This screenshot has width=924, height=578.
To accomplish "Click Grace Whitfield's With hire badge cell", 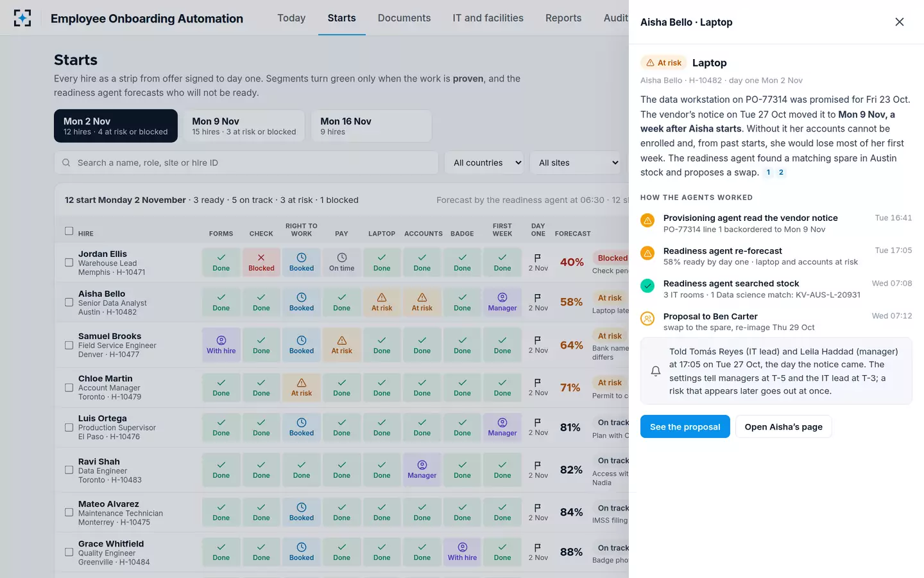I will pos(462,552).
